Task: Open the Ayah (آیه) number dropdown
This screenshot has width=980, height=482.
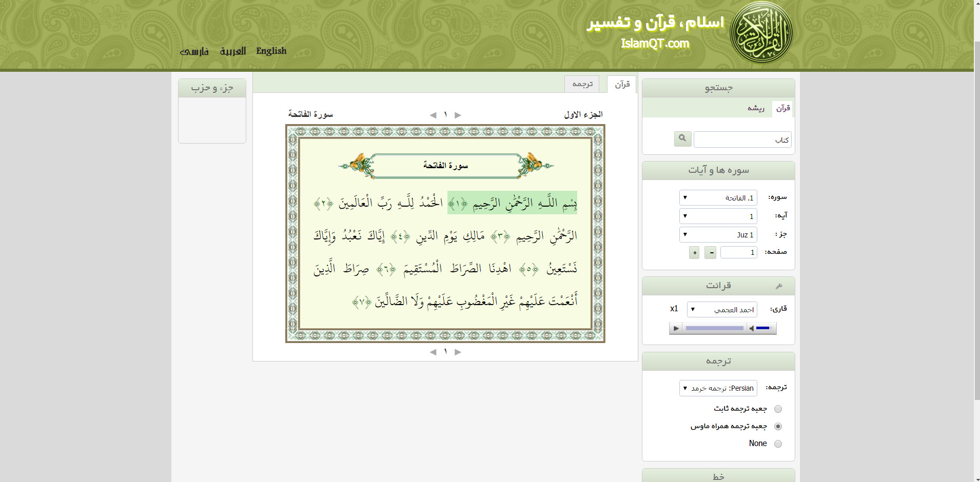Action: pos(718,216)
